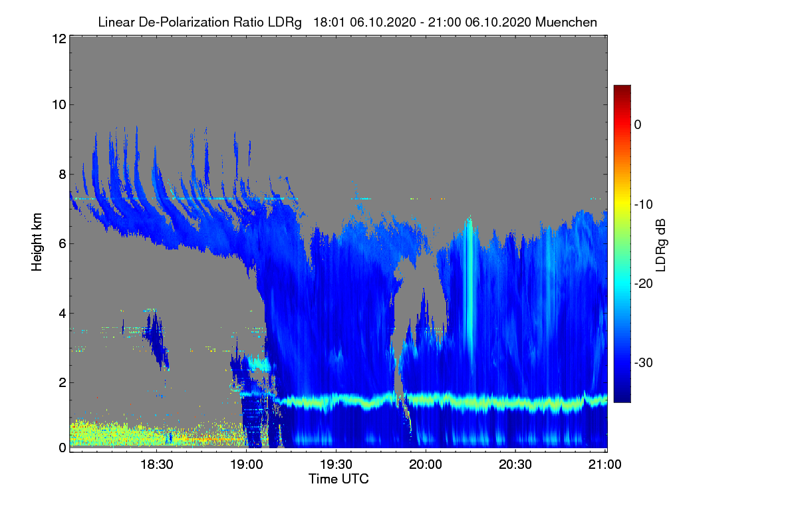Click the dark red top of the colorbar
Viewport: 798px width, 532px height.
click(x=622, y=90)
